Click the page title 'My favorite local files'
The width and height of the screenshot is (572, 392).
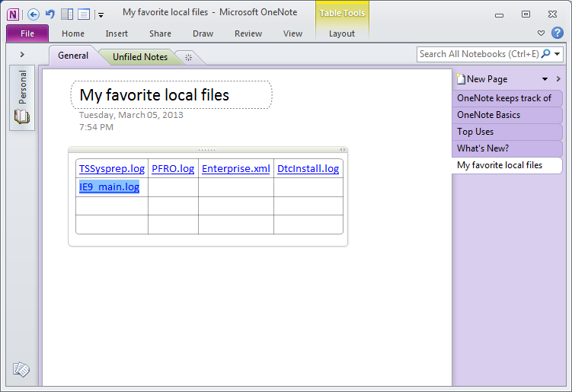click(155, 95)
